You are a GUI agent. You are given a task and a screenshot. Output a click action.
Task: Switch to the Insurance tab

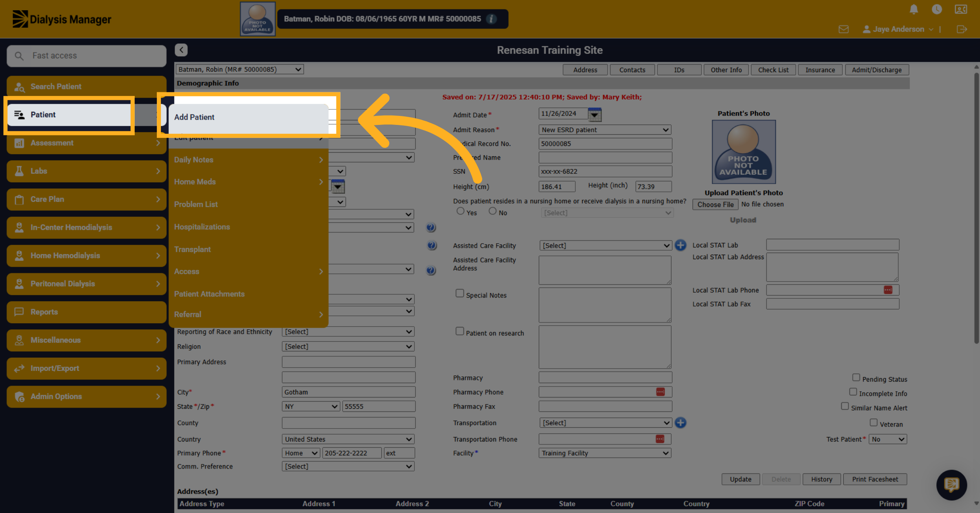click(x=820, y=70)
